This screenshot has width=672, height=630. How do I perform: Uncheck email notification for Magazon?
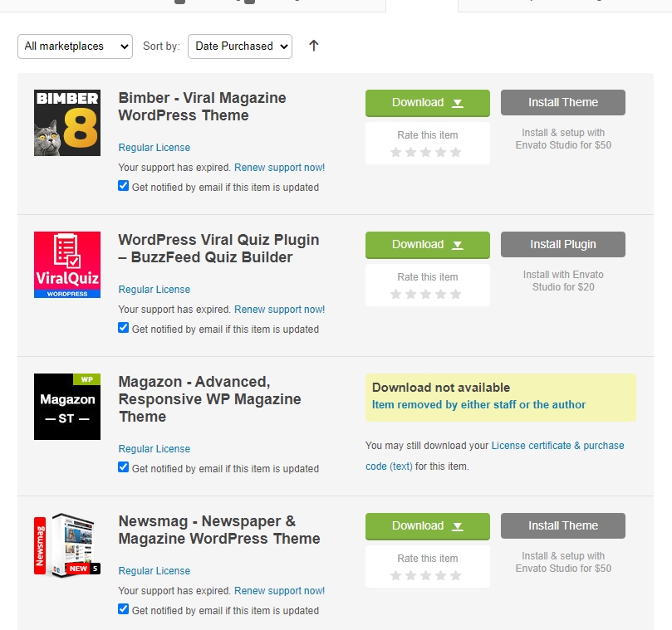coord(124,467)
